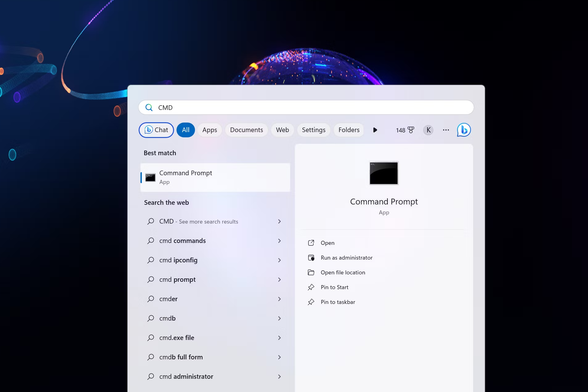Switch to the Apps filter tab
Image resolution: width=588 pixels, height=392 pixels.
pos(209,130)
